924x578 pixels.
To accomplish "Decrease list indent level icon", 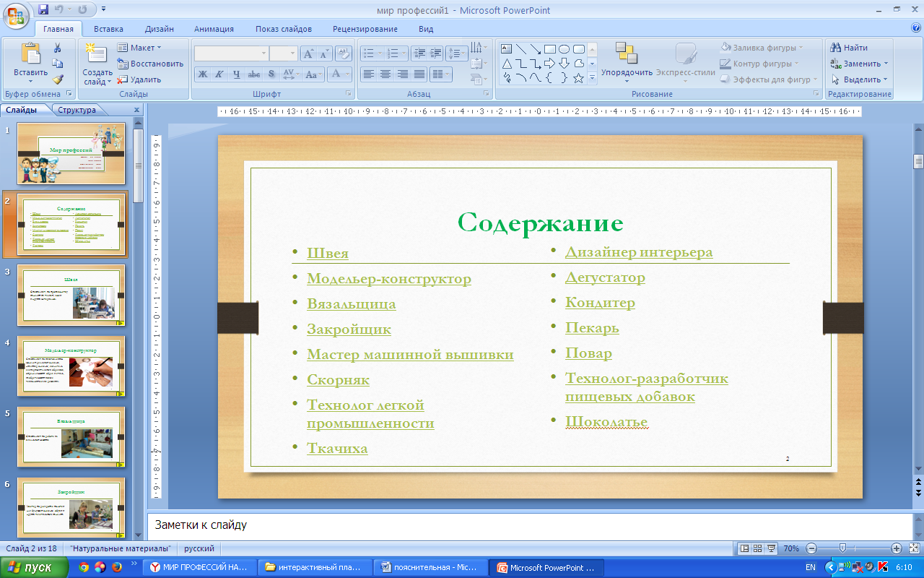I will pyautogui.click(x=419, y=53).
